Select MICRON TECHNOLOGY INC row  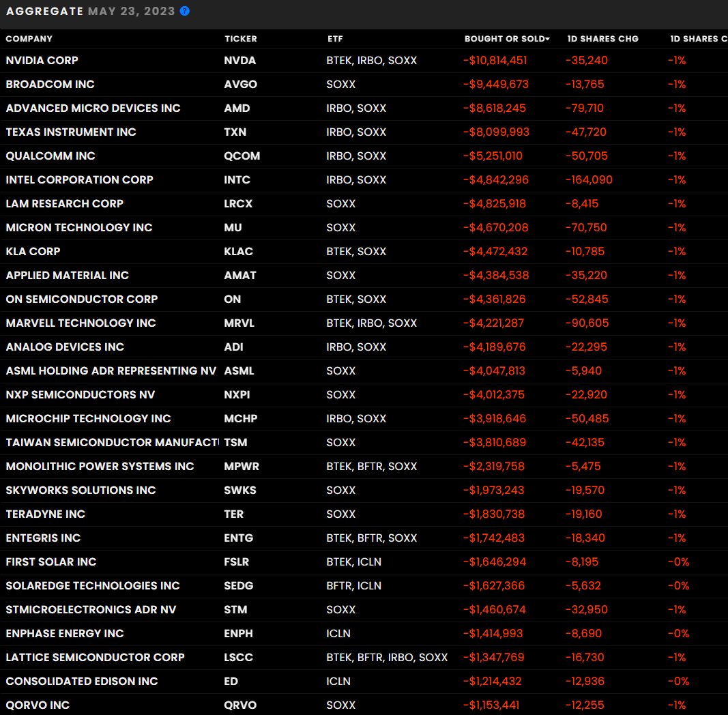[x=79, y=227]
